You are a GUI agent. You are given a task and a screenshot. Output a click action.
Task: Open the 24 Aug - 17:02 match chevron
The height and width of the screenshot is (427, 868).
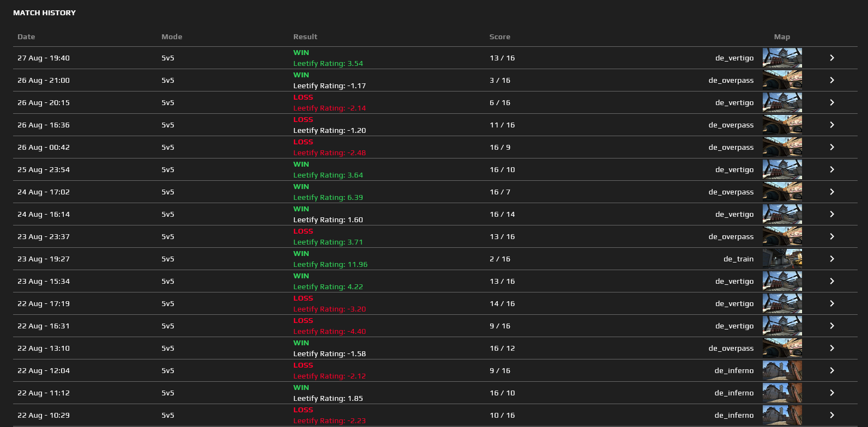832,192
